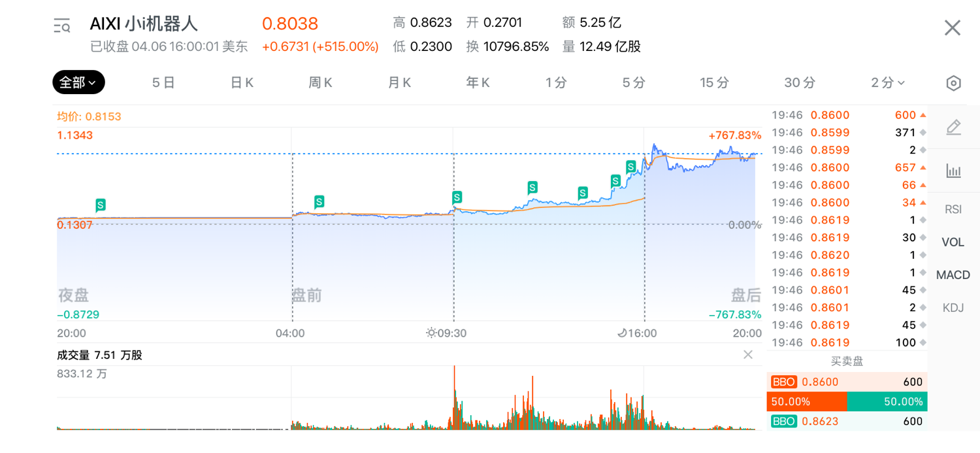The width and height of the screenshot is (980, 453).
Task: Close the stock chart view
Action: coord(952,27)
